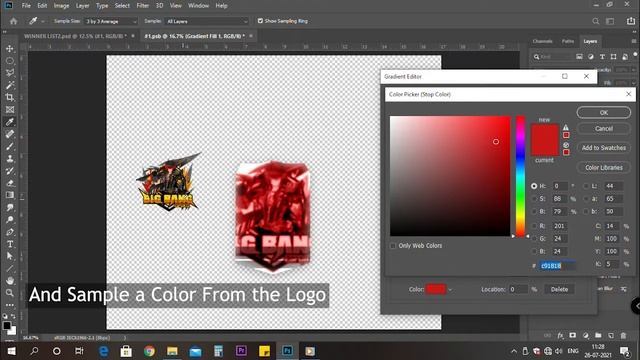This screenshot has height=360, width=640.
Task: Select the Pen tool
Action: pyautogui.click(x=10, y=232)
